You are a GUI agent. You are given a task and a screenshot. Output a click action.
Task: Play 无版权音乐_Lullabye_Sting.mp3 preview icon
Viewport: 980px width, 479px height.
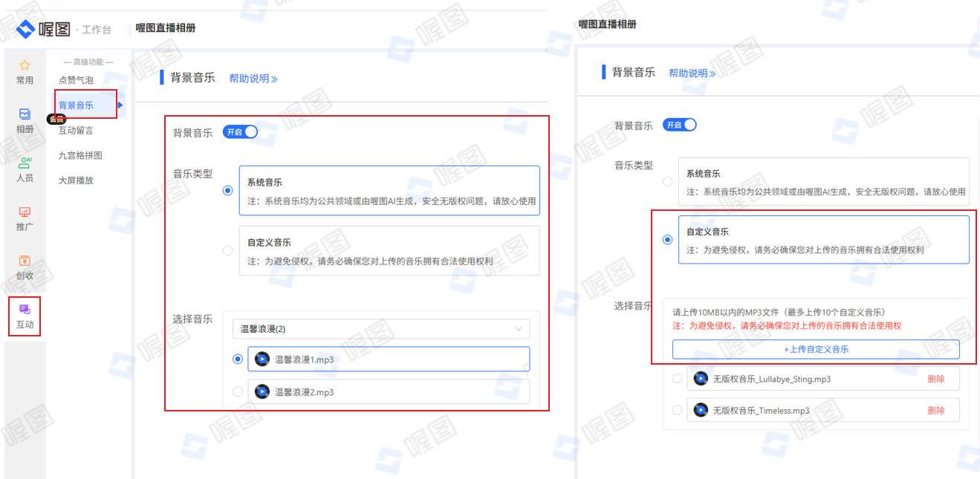click(701, 379)
